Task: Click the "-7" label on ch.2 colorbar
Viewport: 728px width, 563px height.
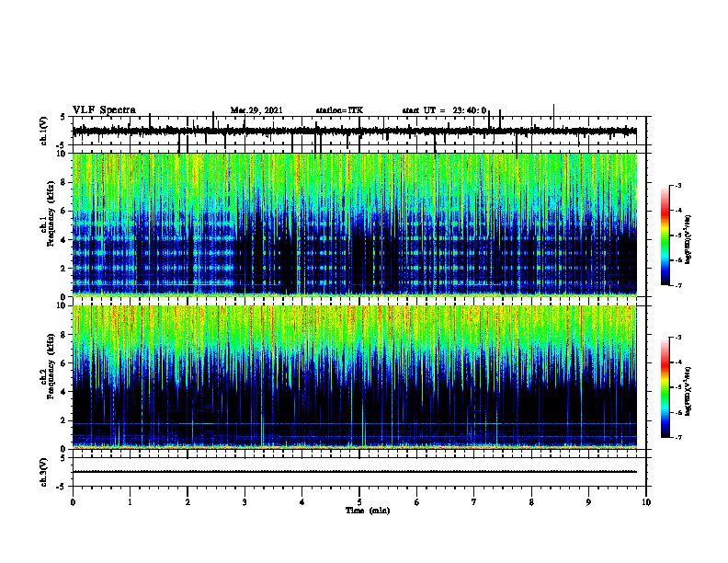Action: click(677, 437)
